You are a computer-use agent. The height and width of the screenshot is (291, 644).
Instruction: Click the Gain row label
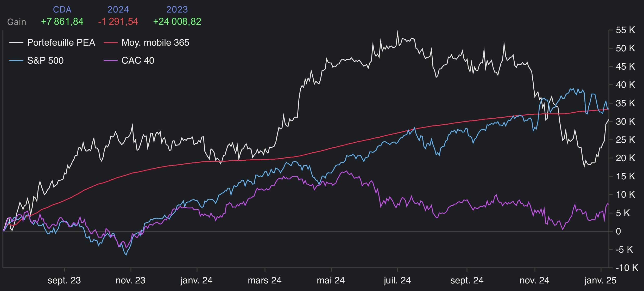17,22
